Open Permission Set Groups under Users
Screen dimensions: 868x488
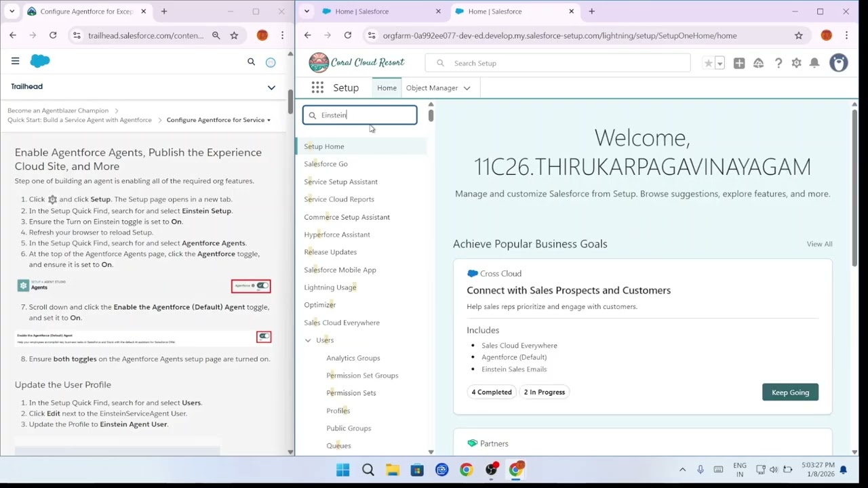pyautogui.click(x=362, y=375)
